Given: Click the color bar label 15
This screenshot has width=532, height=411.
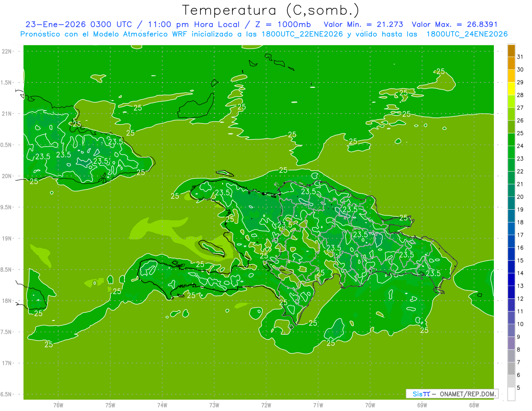Looking at the screenshot, I should click(520, 261).
